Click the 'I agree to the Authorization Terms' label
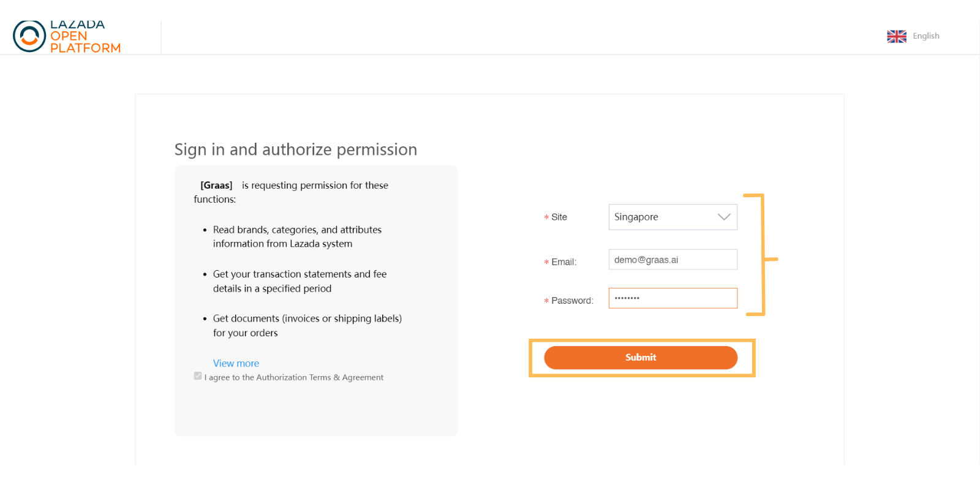The image size is (980, 490). (x=294, y=377)
